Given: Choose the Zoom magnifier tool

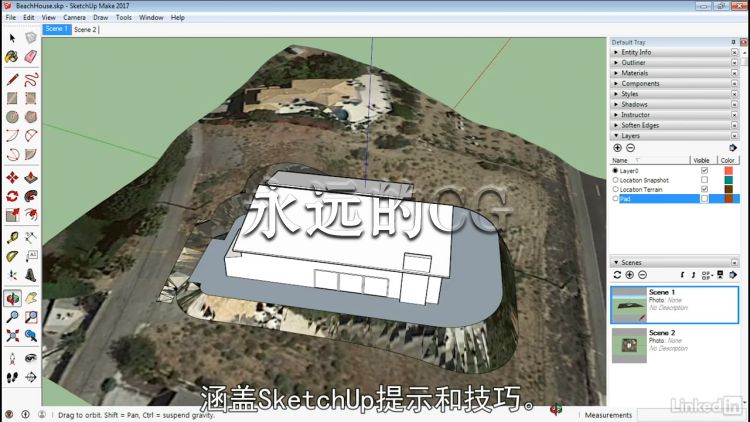Looking at the screenshot, I should [12, 317].
